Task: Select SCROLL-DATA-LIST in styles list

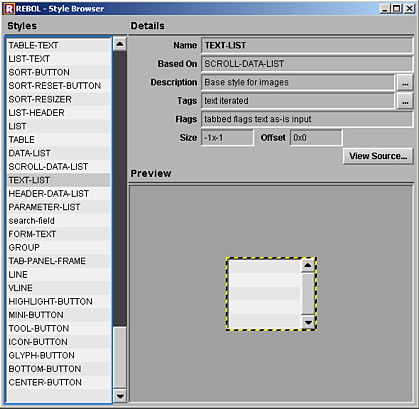Action: [59, 167]
